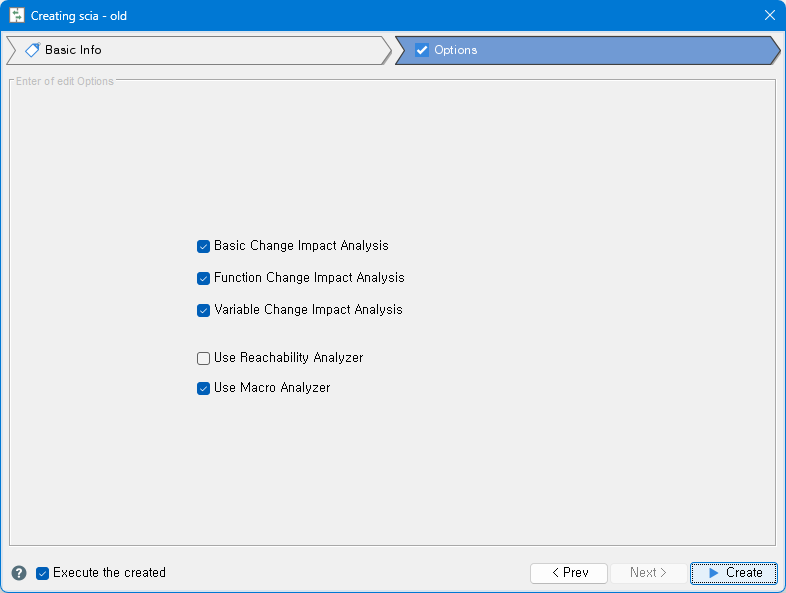
Task: Click the 'Creating scia - old' title bar
Action: (400, 16)
